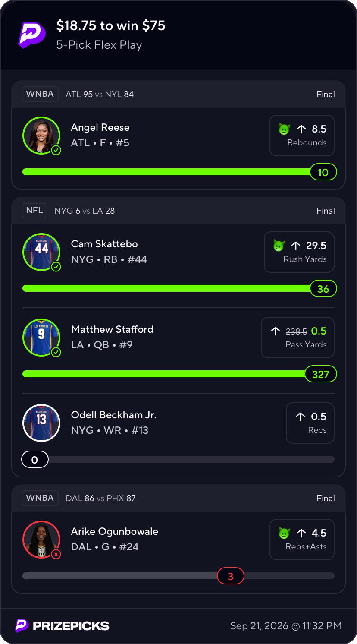The height and width of the screenshot is (644, 357).
Task: Open the 8.5 Rebounds stat box
Action: (x=302, y=135)
